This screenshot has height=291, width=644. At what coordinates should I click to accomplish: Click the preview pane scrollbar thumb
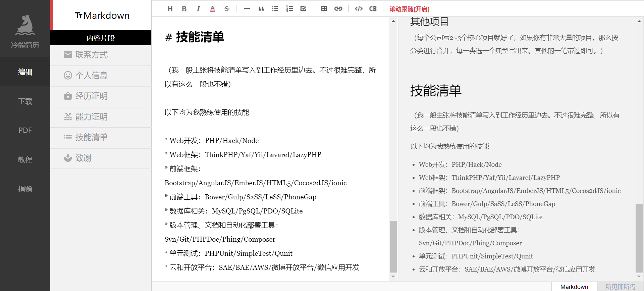(x=639, y=238)
